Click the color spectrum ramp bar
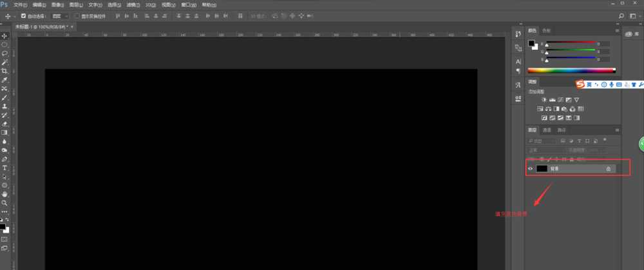 point(571,70)
